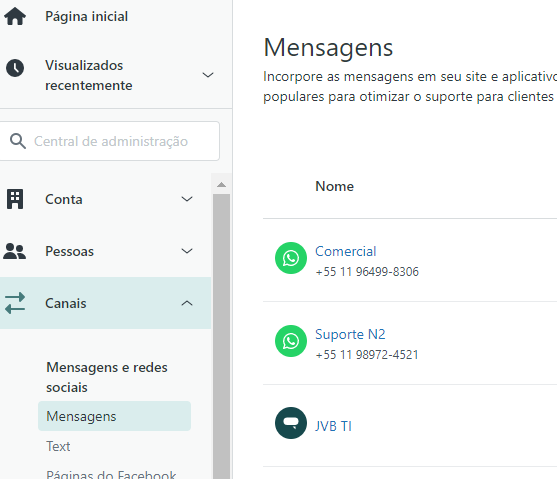Click the magnifier icon in search box
The image size is (557, 479).
tap(18, 141)
